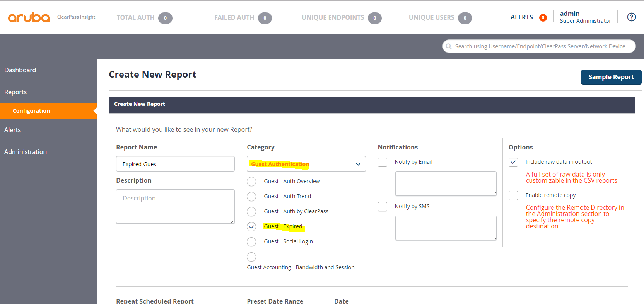Viewport: 644px width, 304px height.
Task: Click the Aruba logo
Action: (x=29, y=17)
